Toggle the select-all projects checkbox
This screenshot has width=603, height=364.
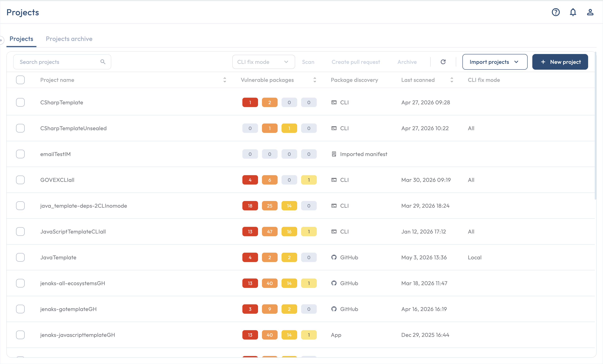pos(20,80)
